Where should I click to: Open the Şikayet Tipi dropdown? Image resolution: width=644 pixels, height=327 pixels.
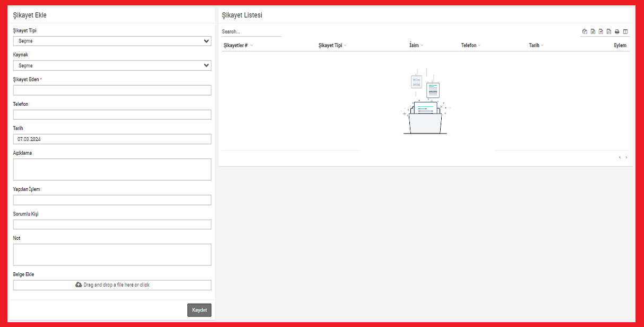click(x=112, y=41)
